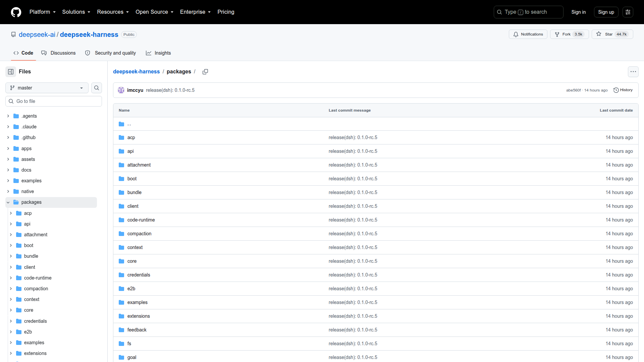Star the repository

(612, 34)
